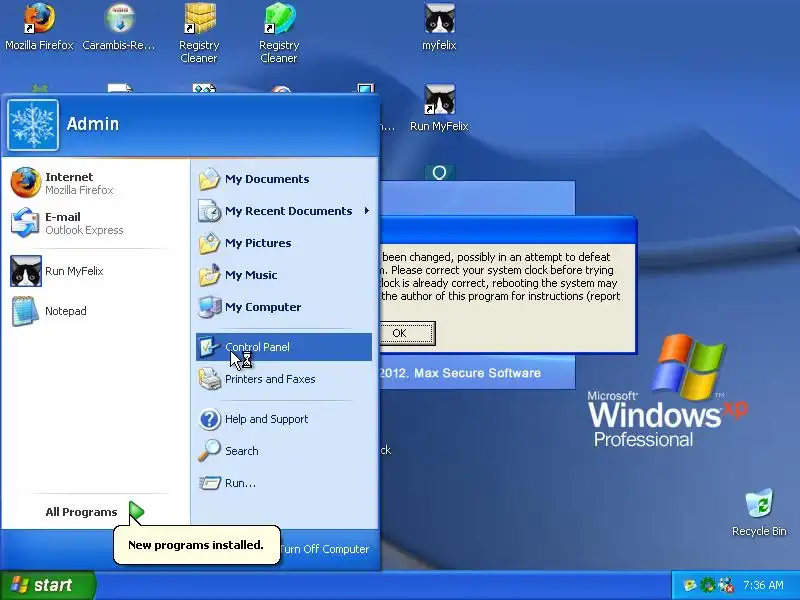Expand My Recent Documents submenu arrow

[x=366, y=211]
